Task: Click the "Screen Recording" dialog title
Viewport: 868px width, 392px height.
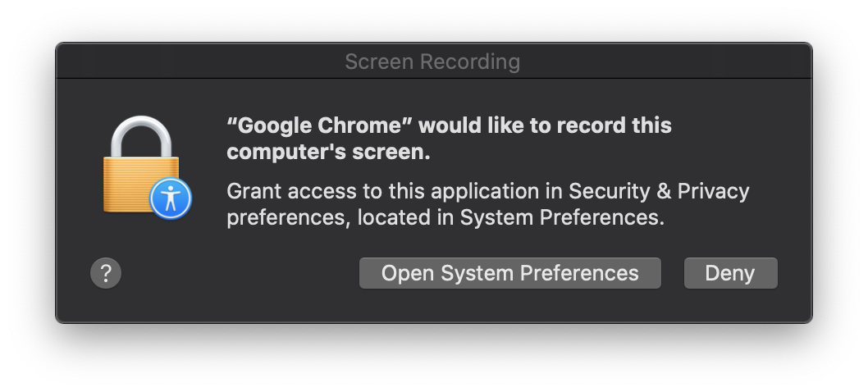Action: coord(432,62)
